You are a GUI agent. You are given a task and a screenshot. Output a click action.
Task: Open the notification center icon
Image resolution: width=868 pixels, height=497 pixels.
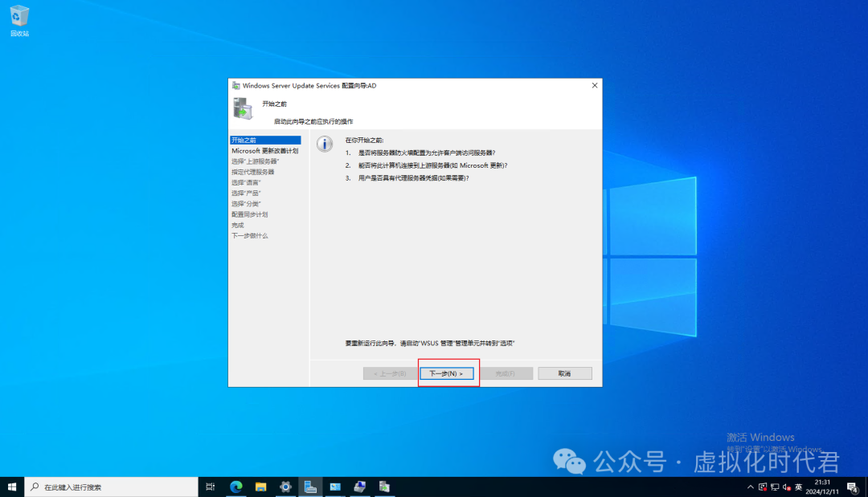853,487
